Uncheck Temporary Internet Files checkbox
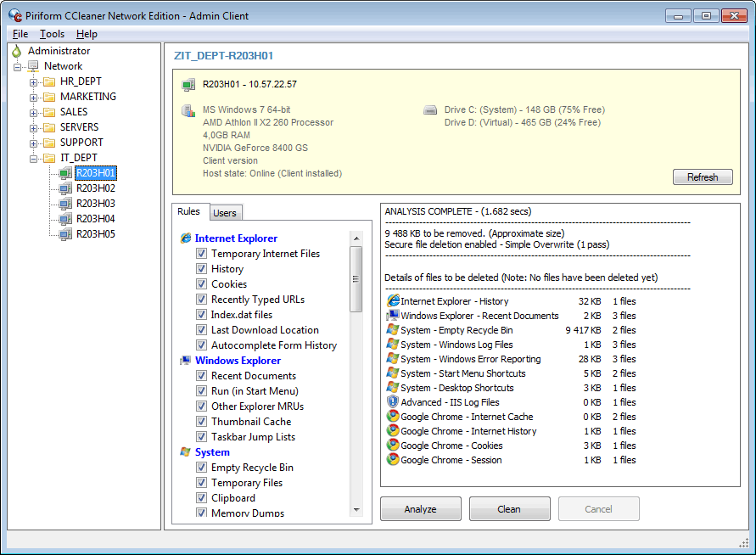The height and width of the screenshot is (555, 756). (202, 254)
